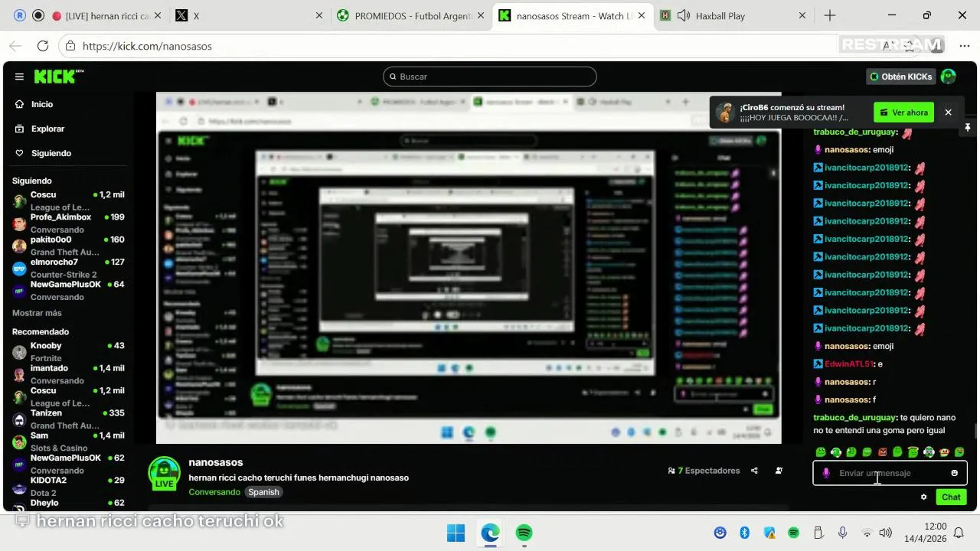Open Spotify from the taskbar
The image size is (980, 551).
pos(524,533)
